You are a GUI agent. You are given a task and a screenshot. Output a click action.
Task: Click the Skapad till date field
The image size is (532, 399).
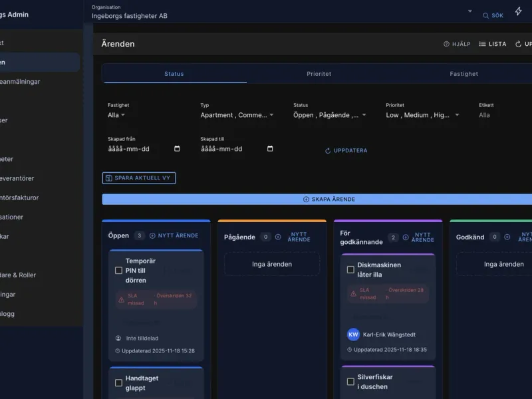237,148
